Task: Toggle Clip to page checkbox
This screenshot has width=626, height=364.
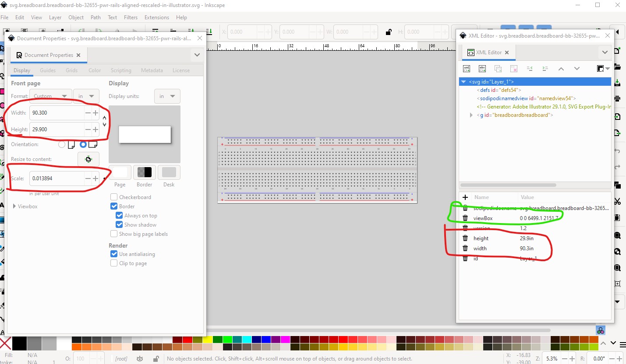Action: [x=114, y=263]
